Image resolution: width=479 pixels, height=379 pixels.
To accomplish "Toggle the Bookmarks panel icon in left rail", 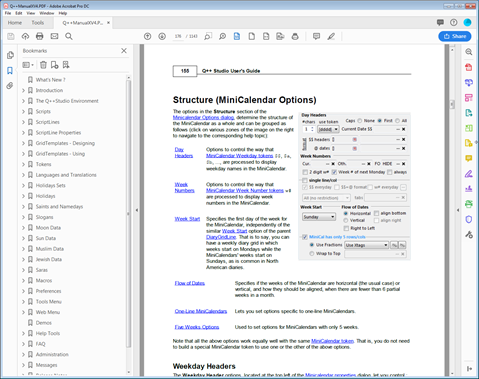I will coord(10,71).
